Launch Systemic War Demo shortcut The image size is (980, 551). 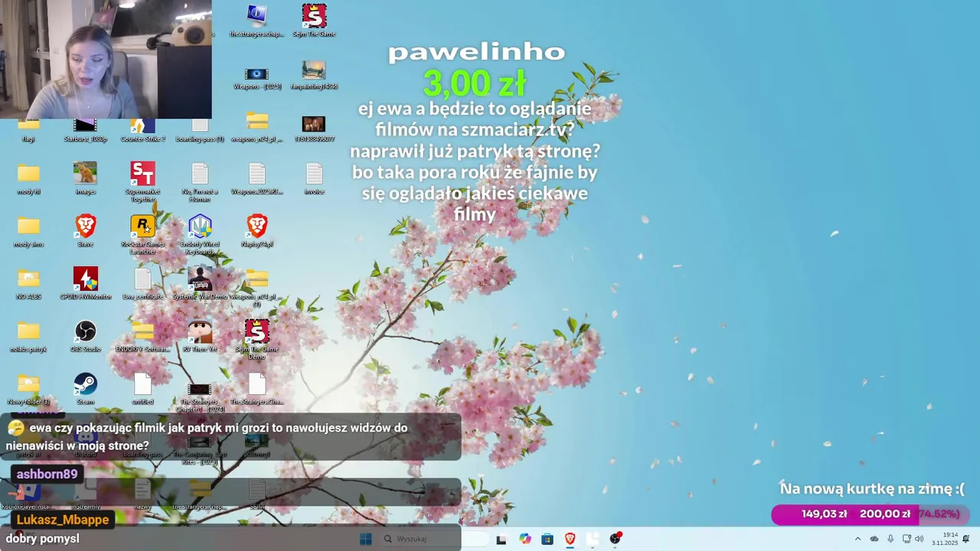200,283
